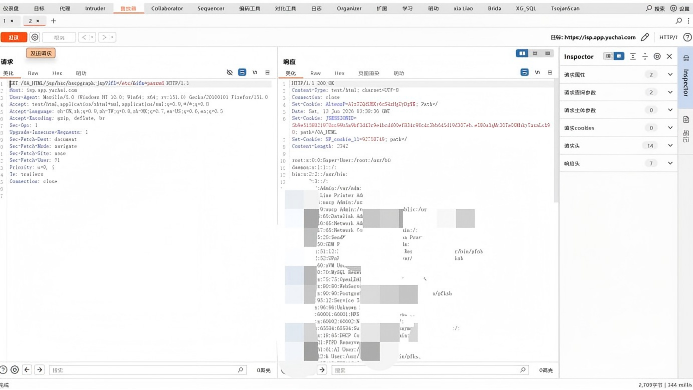The height and width of the screenshot is (390, 693).
Task: Click the orange Send request button
Action: 14,38
